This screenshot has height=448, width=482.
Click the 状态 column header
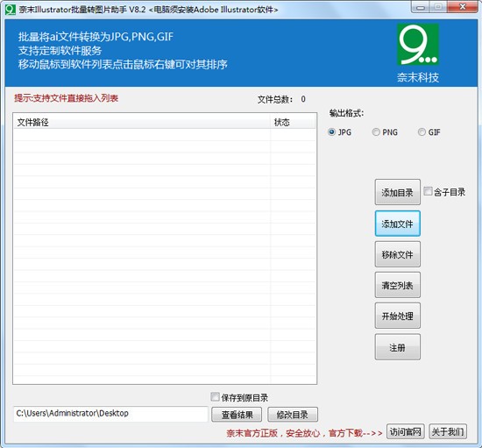tap(293, 122)
